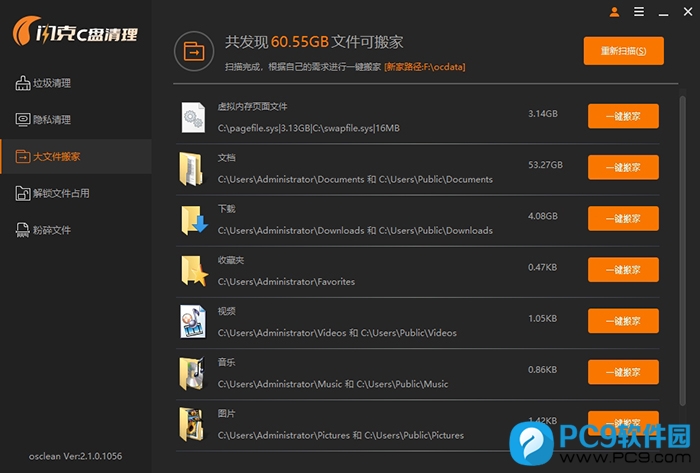This screenshot has width=700, height=473.
Task: Click the 大文件搬家 folder arrow icon
Action: point(23,157)
